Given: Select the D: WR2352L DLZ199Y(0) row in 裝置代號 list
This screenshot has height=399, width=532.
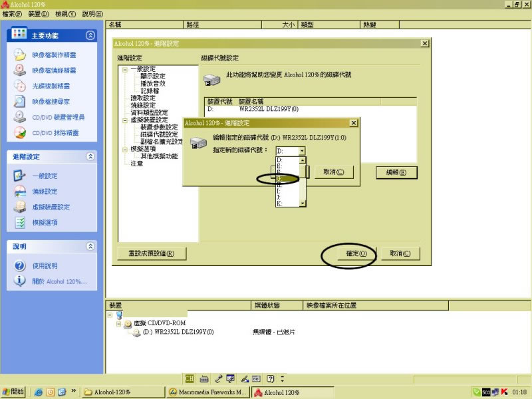Looking at the screenshot, I should tap(311, 109).
